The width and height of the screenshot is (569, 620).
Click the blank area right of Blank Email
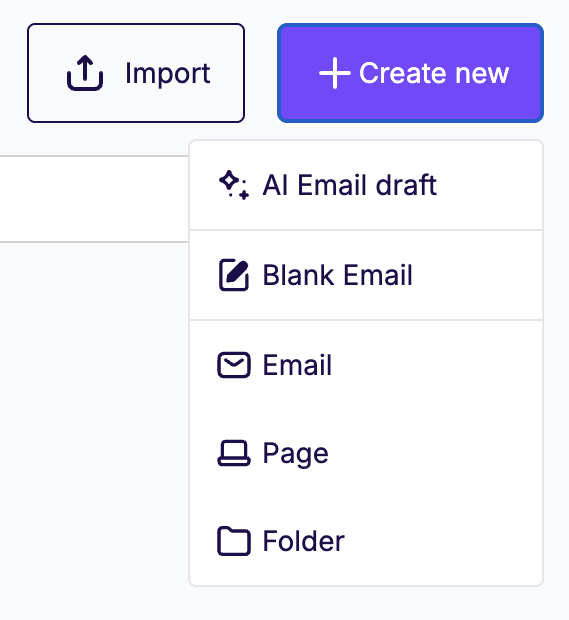(477, 275)
